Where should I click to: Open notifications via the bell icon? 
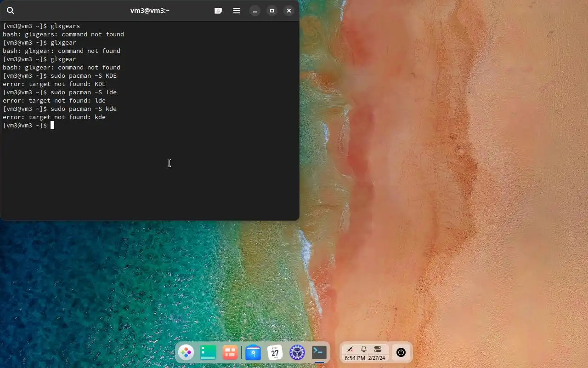[x=364, y=350]
